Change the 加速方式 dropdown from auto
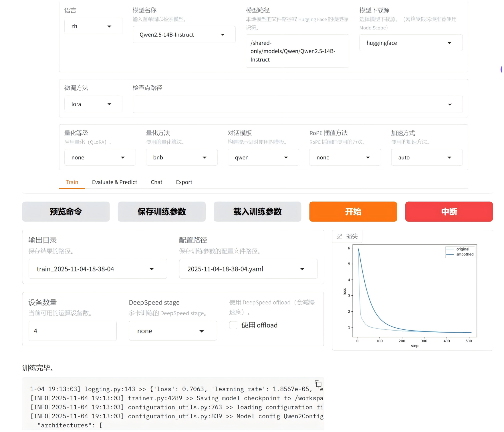The image size is (504, 432). click(x=426, y=157)
